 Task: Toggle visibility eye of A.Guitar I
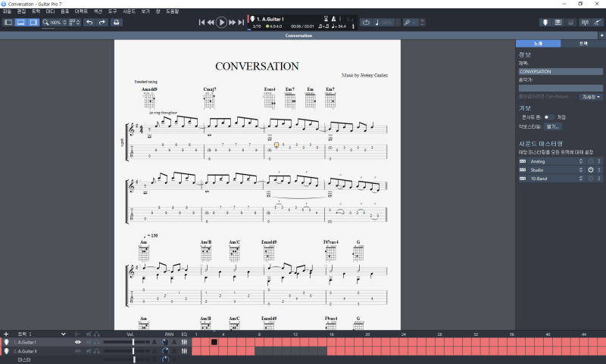(78, 342)
